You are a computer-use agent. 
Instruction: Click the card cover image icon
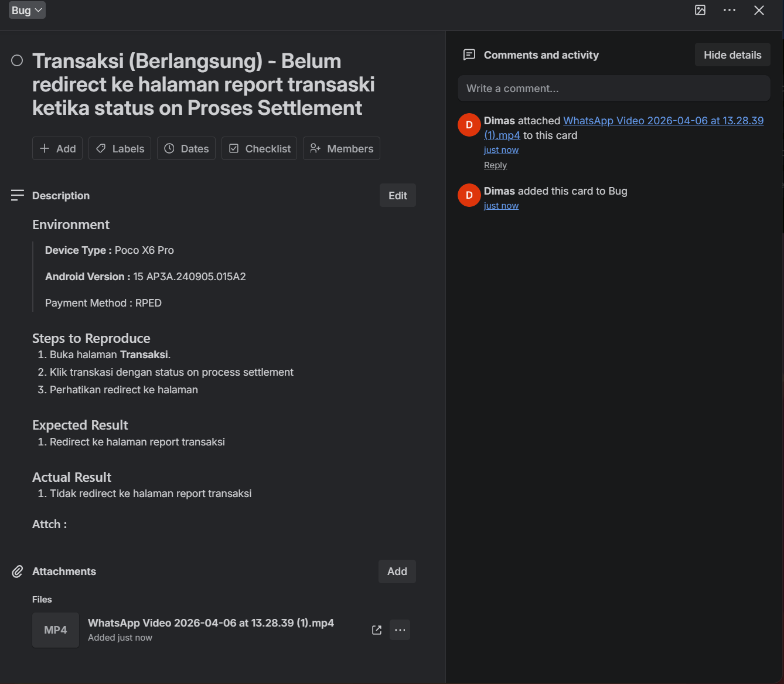click(700, 10)
